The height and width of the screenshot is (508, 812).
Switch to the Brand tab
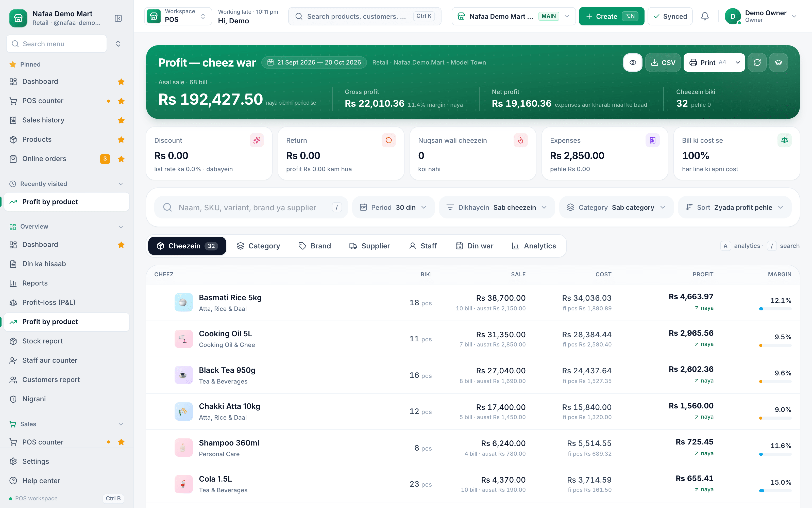[x=315, y=246]
